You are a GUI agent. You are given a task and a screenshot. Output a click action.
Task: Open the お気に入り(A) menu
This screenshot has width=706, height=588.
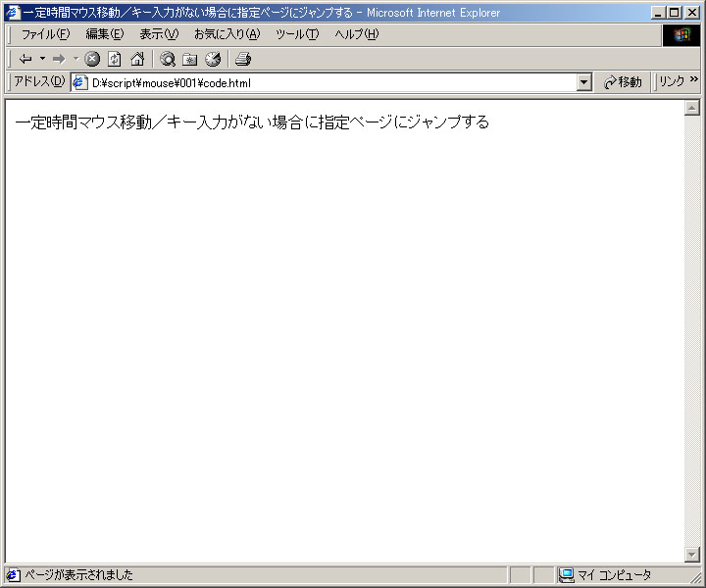pyautogui.click(x=227, y=34)
